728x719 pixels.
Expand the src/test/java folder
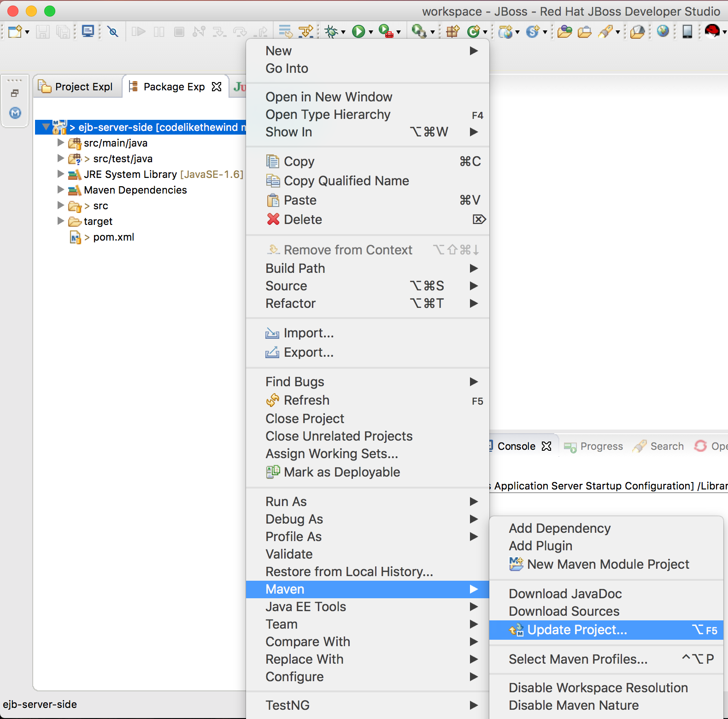click(60, 158)
